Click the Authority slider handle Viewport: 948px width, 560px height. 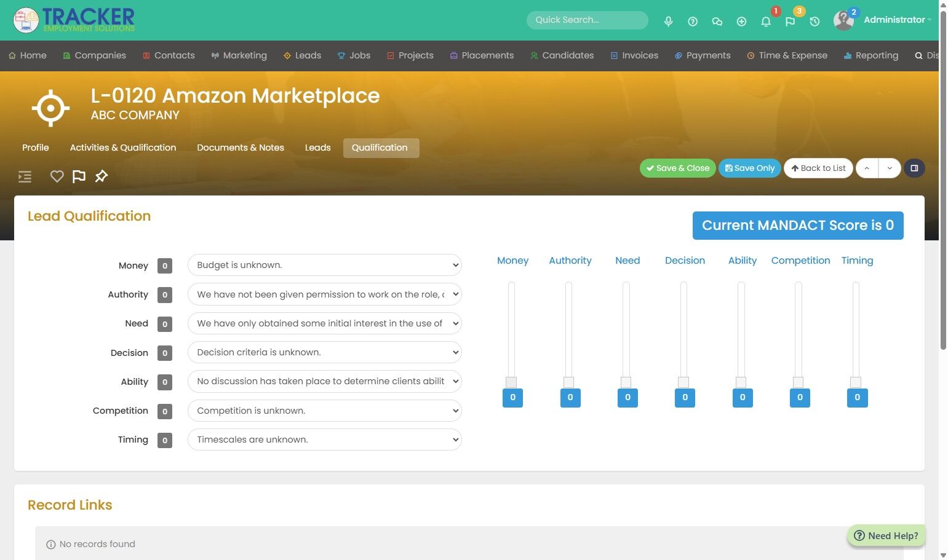568,382
